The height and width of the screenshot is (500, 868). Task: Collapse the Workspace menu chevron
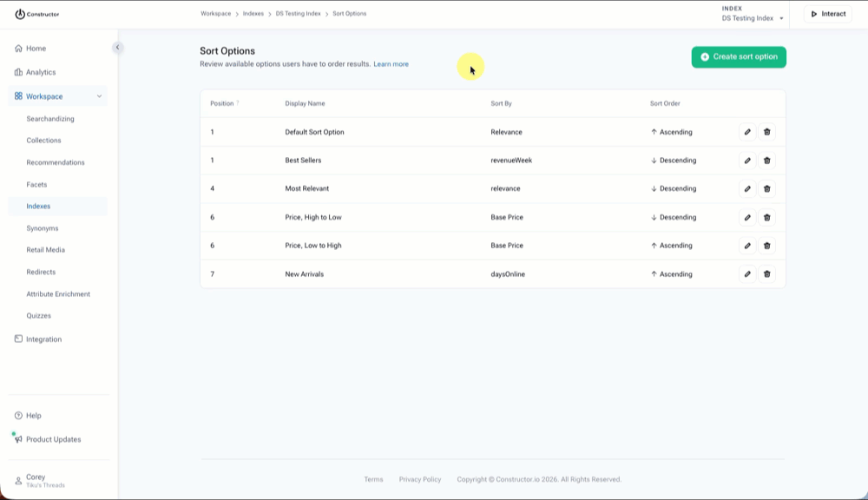click(99, 96)
